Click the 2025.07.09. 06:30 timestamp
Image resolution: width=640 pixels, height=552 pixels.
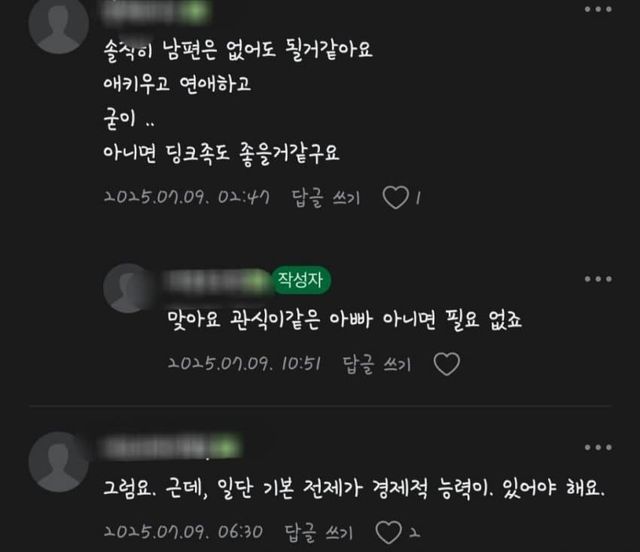point(183,532)
